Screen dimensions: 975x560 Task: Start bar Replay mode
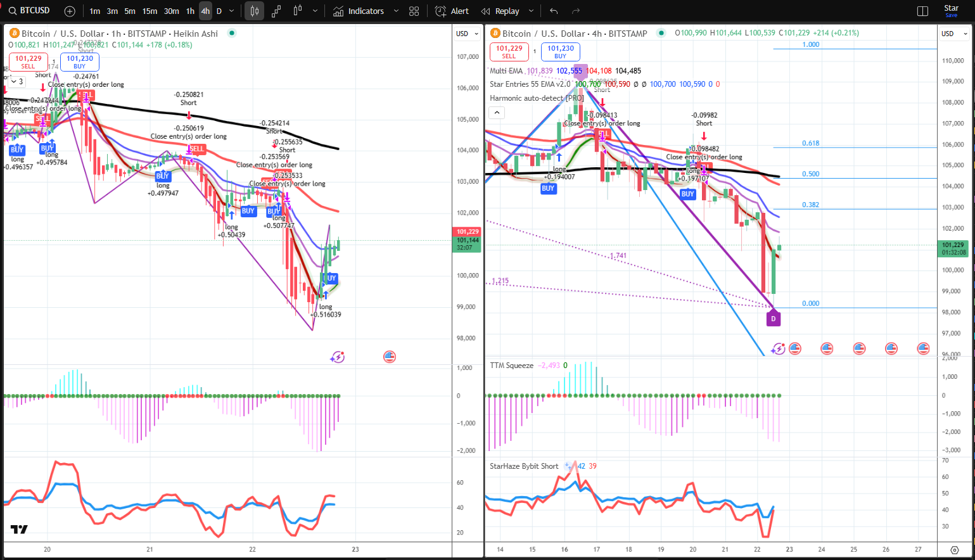pos(500,11)
